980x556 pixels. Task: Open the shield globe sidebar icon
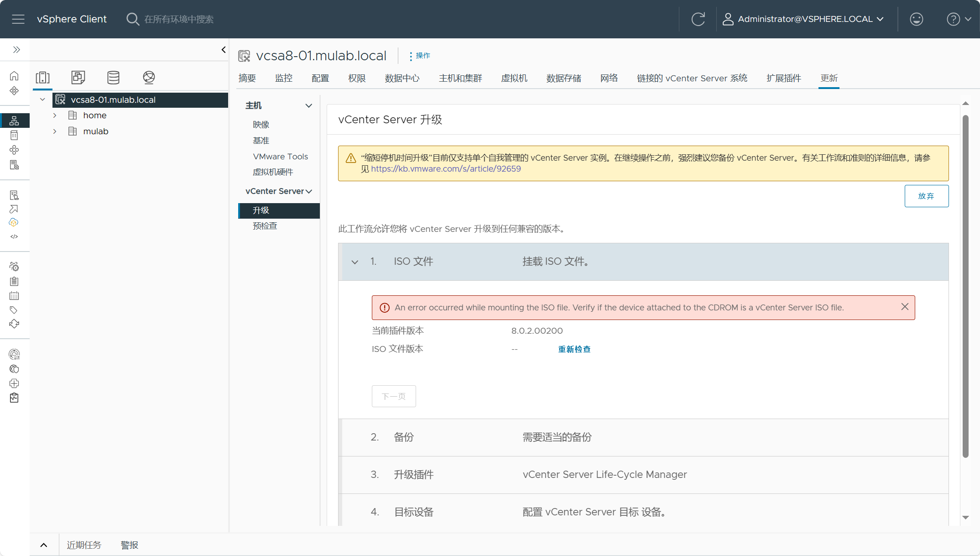[14, 369]
